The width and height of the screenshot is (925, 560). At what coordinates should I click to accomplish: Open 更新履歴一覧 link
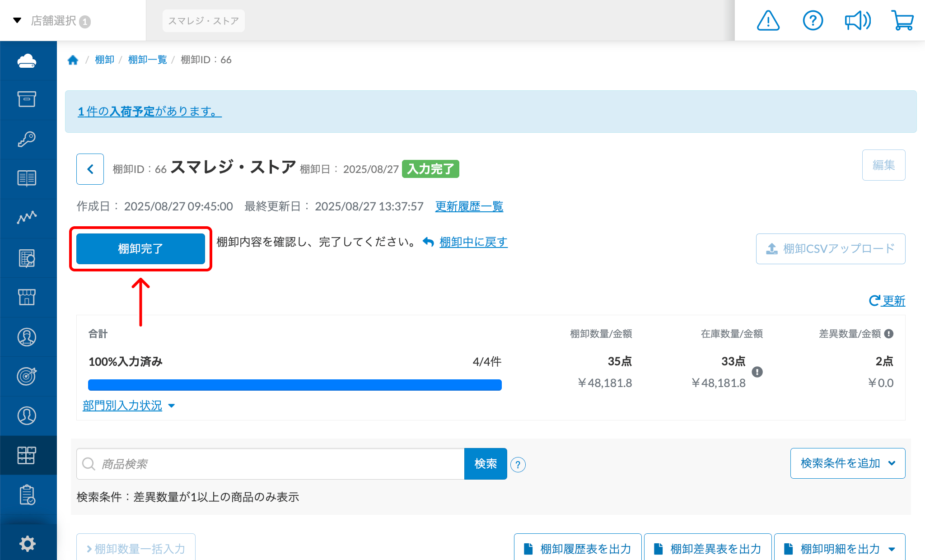[469, 206]
